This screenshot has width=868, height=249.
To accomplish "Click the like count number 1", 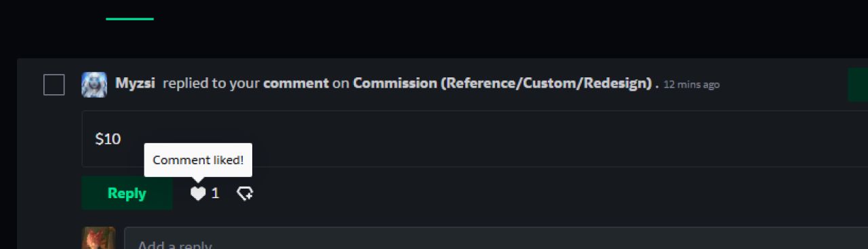I will point(216,193).
